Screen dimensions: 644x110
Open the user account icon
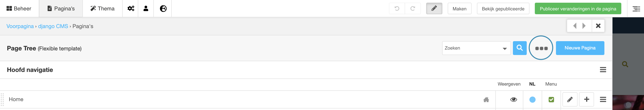146,8
